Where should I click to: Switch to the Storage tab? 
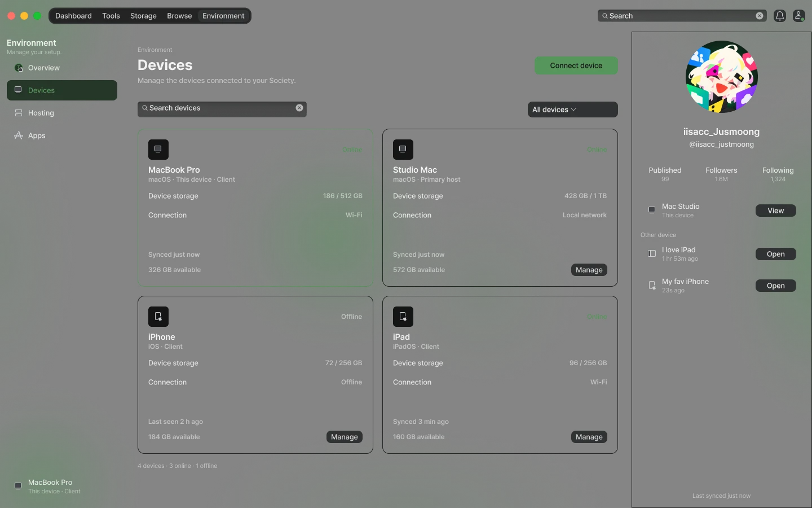pyautogui.click(x=143, y=16)
